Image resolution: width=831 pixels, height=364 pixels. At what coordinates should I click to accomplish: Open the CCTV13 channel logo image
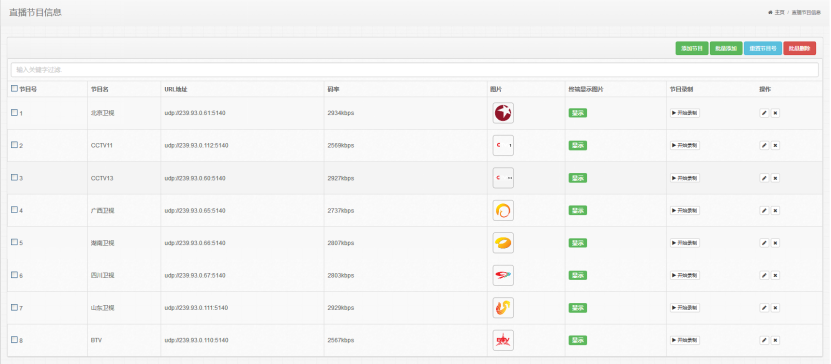tap(503, 178)
